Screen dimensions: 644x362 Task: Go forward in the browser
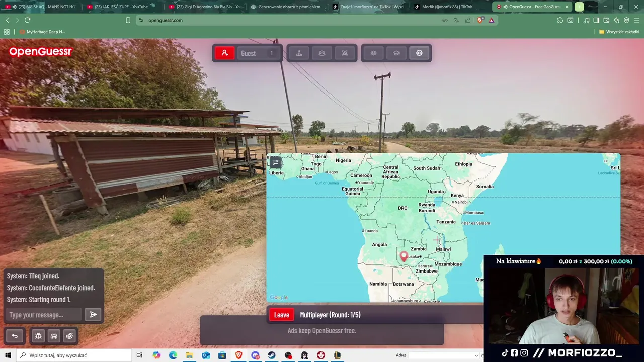(17, 20)
